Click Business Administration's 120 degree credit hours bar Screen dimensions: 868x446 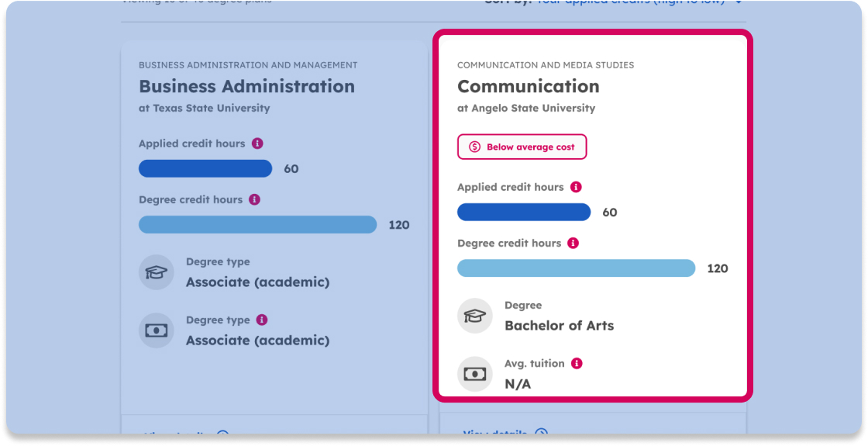[x=257, y=224]
